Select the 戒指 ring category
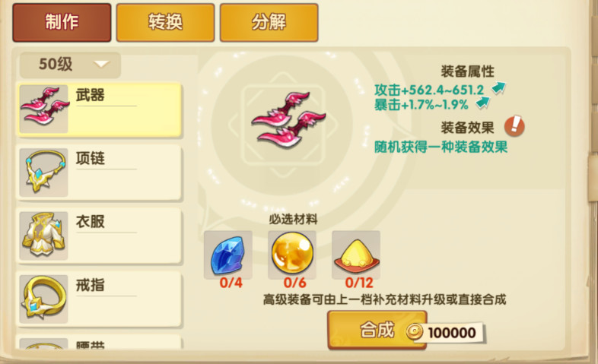Screen dimensions: 598x364 pyautogui.click(x=99, y=299)
